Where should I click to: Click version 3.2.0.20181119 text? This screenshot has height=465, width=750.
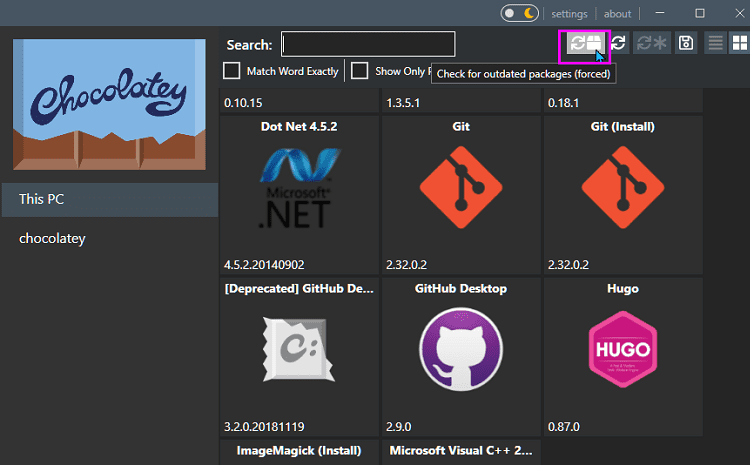(x=264, y=427)
